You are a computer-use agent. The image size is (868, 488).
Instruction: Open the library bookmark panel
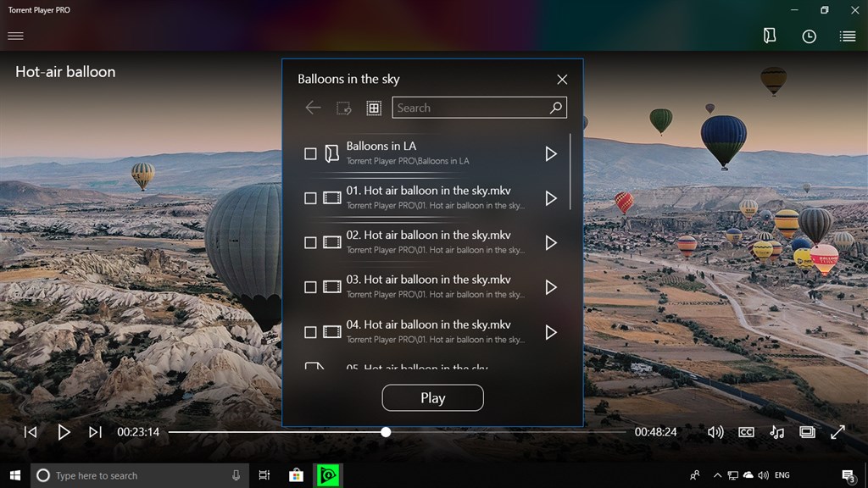tap(770, 36)
